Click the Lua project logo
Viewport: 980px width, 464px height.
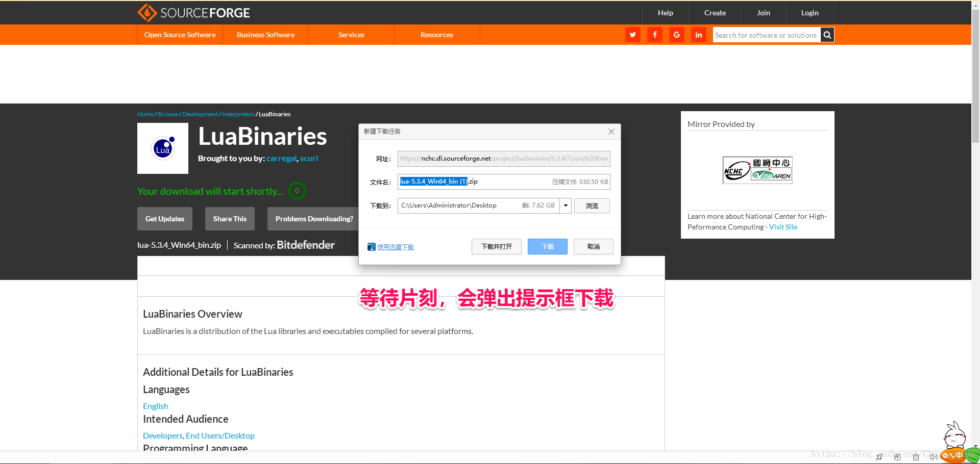(x=163, y=148)
